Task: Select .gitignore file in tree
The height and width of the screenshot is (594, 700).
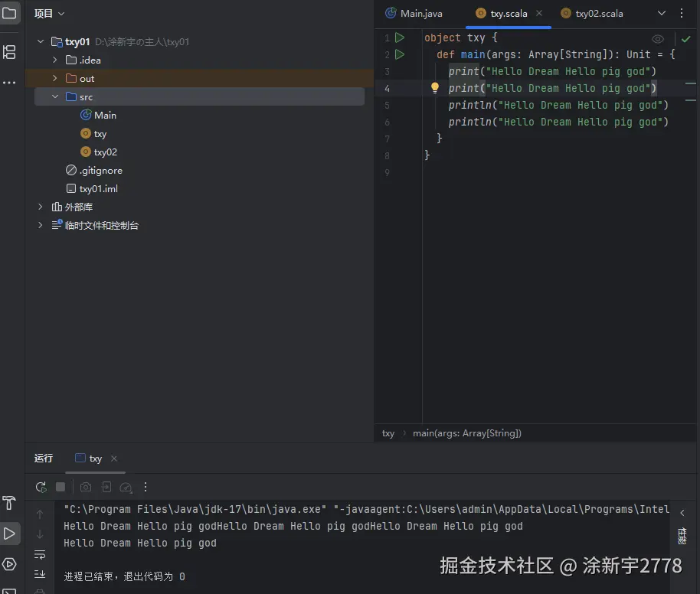Action: [94, 170]
